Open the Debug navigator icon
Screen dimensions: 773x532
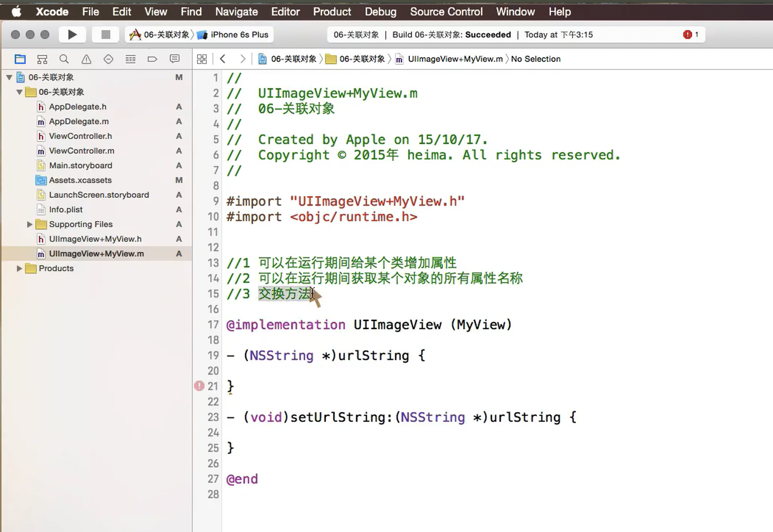[130, 59]
